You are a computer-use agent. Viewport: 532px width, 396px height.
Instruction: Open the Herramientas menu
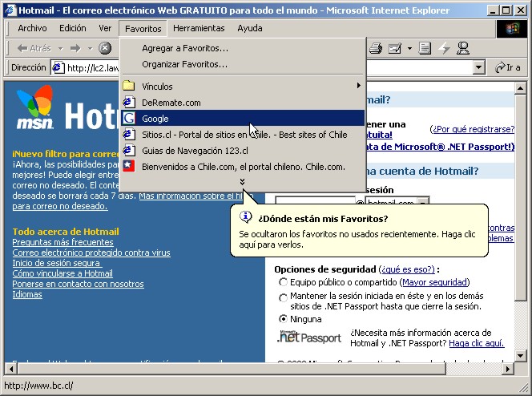pyautogui.click(x=199, y=28)
